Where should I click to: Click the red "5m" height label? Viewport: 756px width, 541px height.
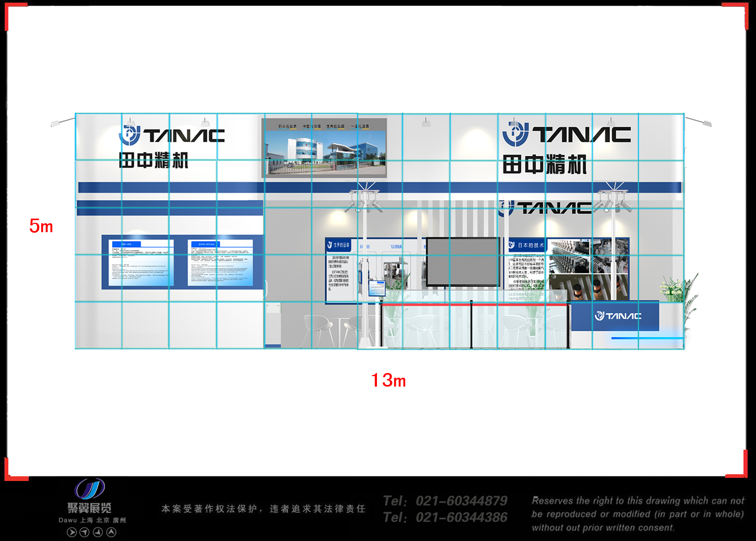point(41,226)
